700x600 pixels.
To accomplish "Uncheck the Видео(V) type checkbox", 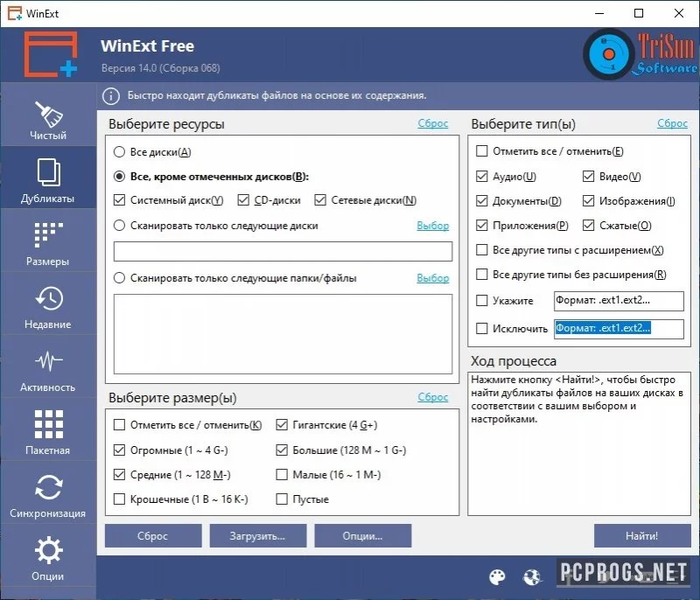I will coord(588,177).
